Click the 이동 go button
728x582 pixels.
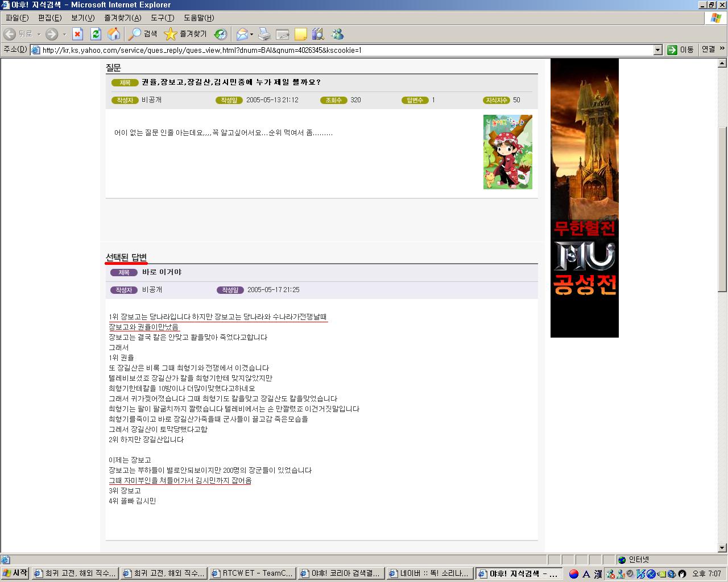(681, 50)
